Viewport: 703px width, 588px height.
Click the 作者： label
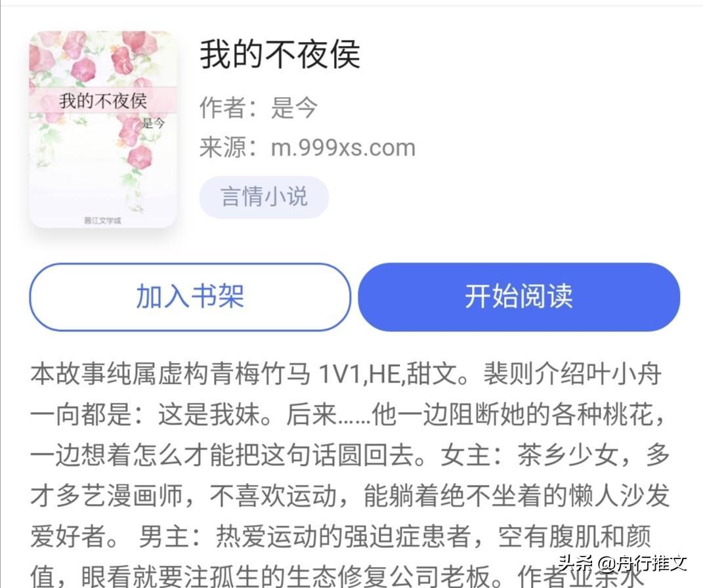click(x=230, y=108)
